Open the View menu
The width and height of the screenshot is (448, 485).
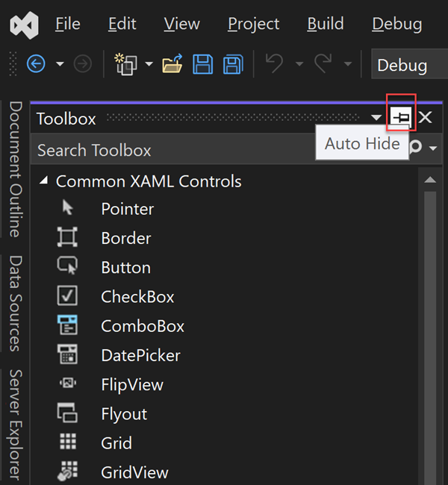coord(181,24)
